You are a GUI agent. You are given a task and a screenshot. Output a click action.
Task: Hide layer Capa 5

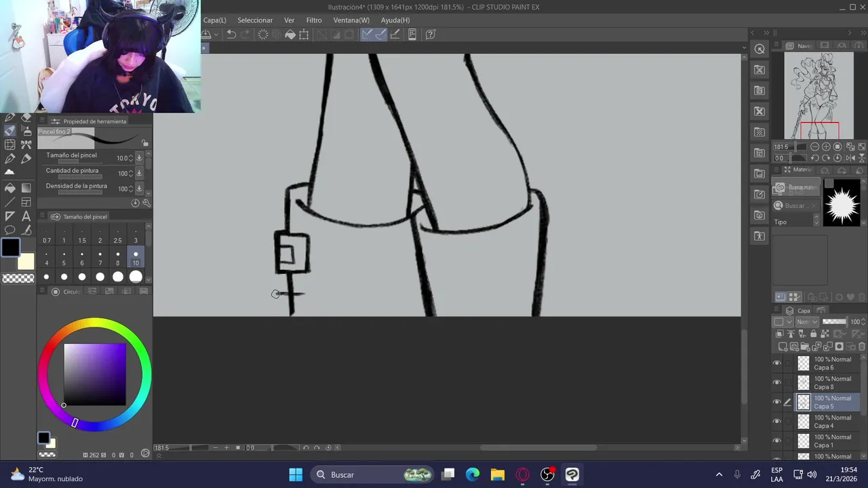pos(777,402)
